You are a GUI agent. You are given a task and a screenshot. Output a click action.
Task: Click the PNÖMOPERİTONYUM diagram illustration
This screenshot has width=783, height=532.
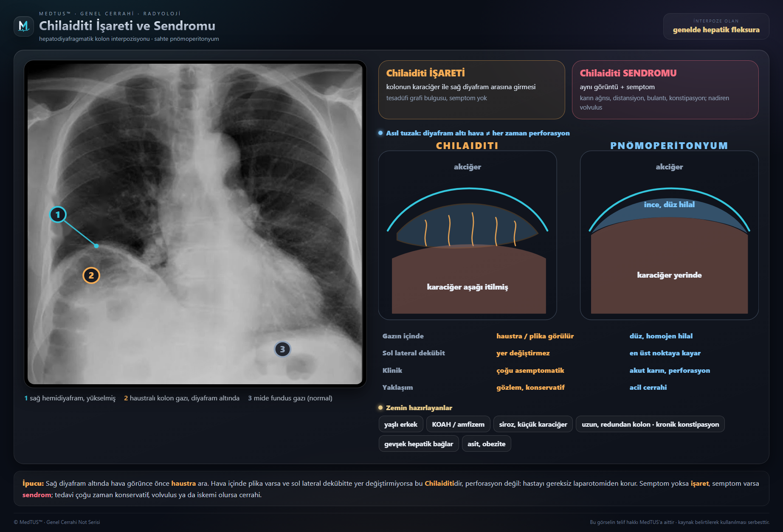click(x=669, y=235)
